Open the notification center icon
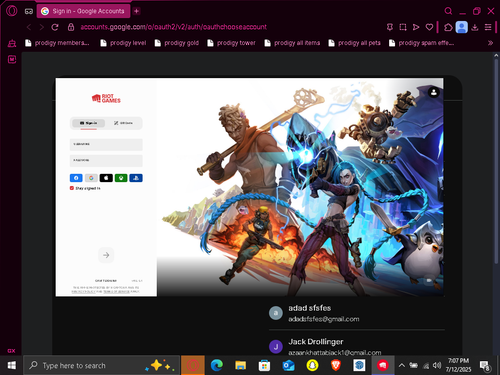Screen dimensions: 500x375 point(485,366)
